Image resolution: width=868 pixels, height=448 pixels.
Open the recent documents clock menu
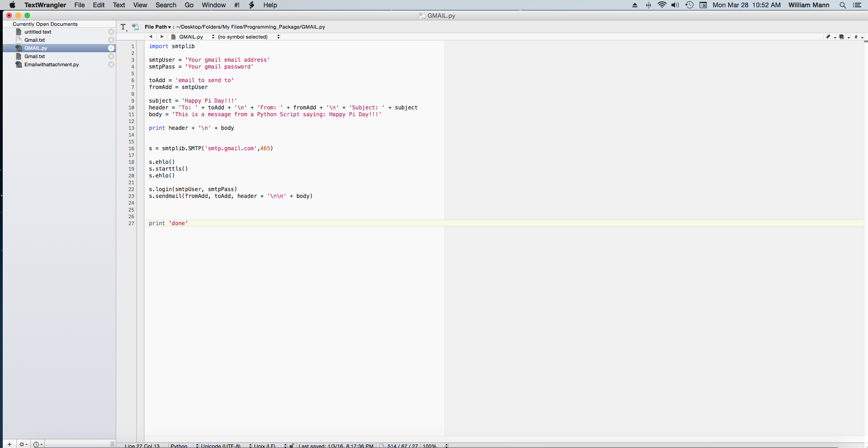[38, 444]
